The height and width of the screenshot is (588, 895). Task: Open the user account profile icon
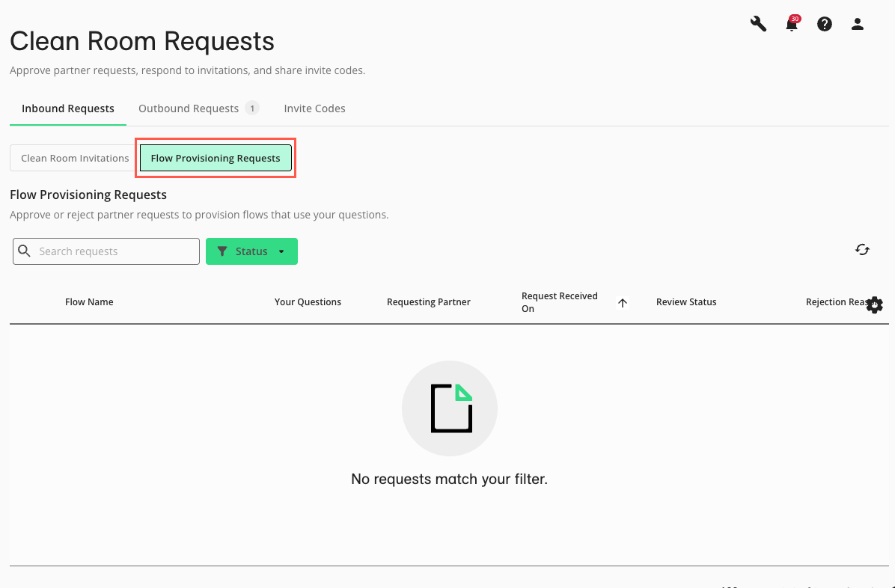coord(858,24)
